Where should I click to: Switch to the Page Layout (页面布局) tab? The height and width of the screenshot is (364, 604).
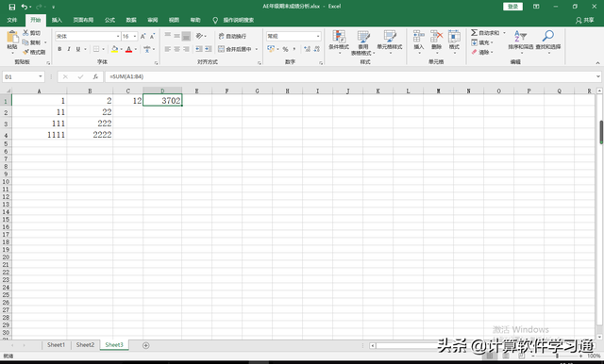pyautogui.click(x=83, y=20)
